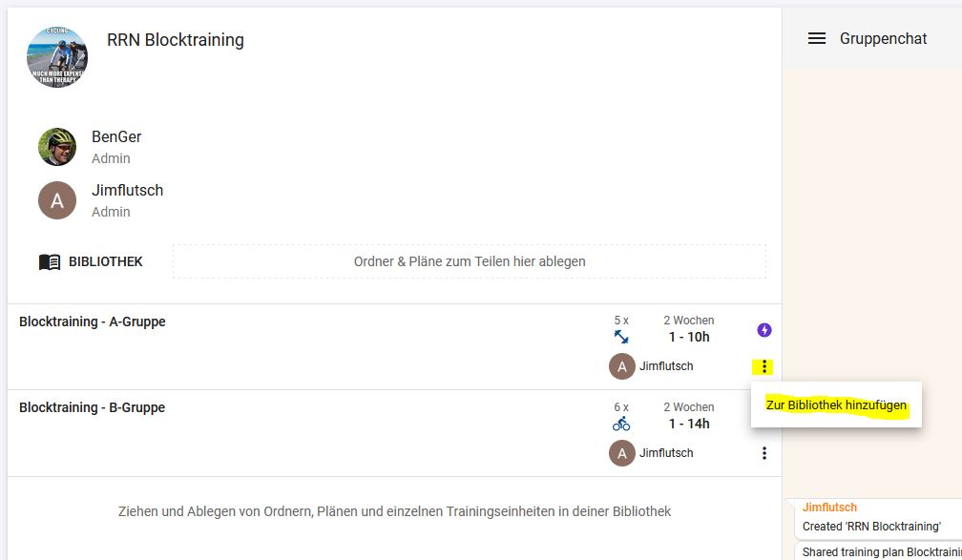Click the Bibliothek book icon

[50, 261]
